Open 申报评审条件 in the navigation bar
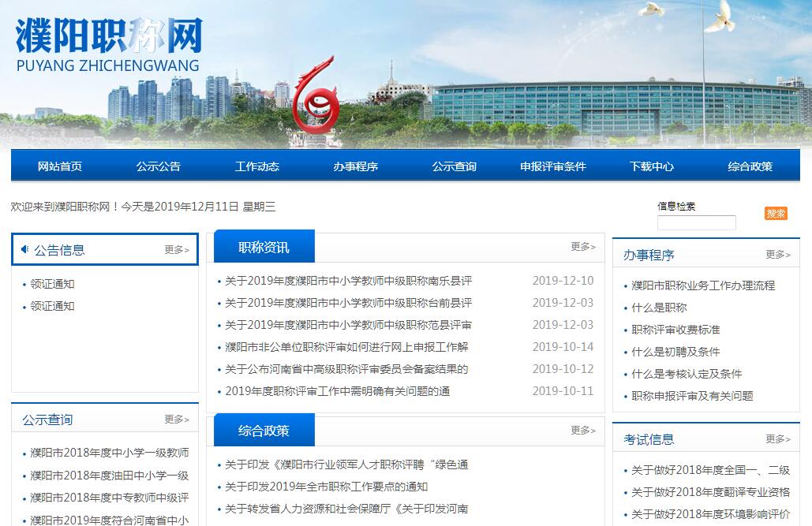Image resolution: width=812 pixels, height=526 pixels. tap(552, 166)
